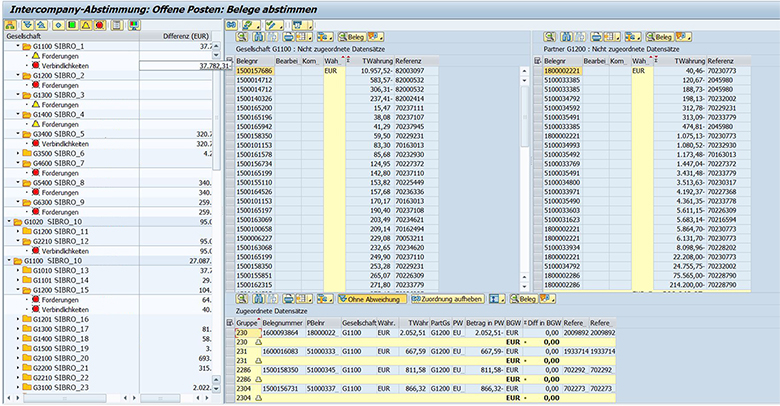The height and width of the screenshot is (406, 780).
Task: Open details magnifier in Partner G1200 toolbar
Action: [549, 37]
